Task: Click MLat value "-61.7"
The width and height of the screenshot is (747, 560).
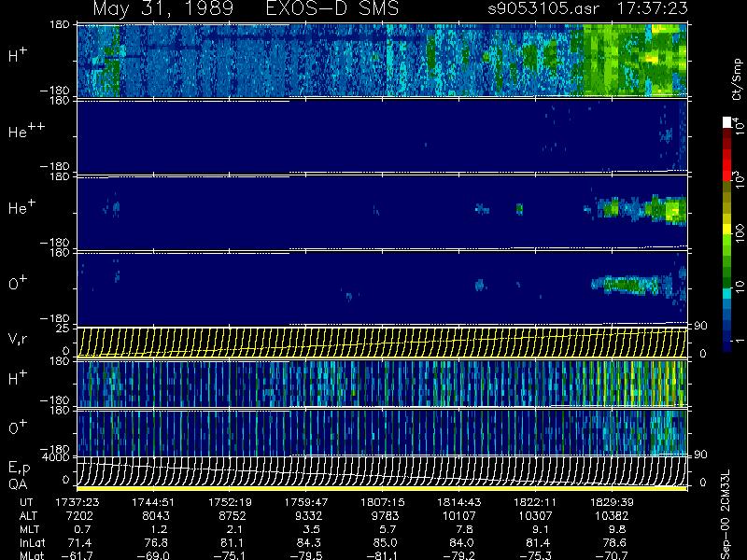Action: tap(78, 555)
